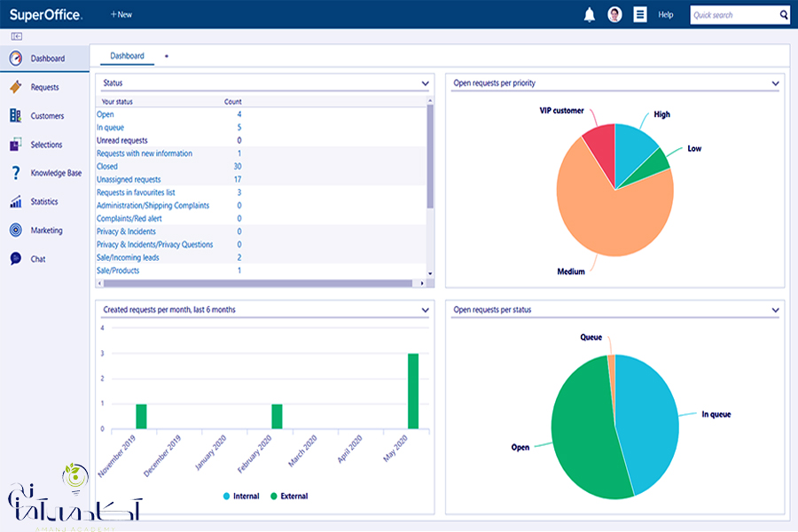Open 'Administration/Shipping Complaints' link

pos(153,206)
